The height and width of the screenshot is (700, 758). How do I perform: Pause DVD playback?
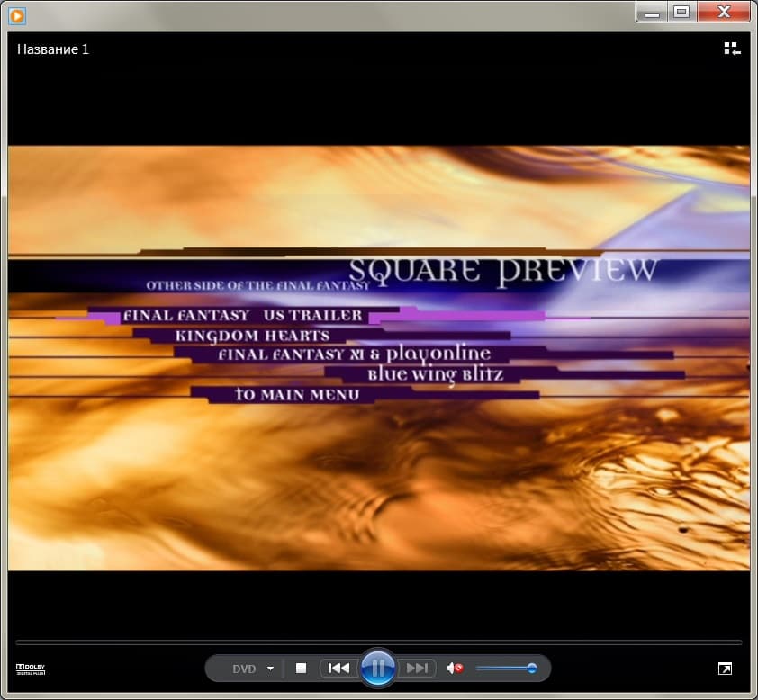click(x=378, y=669)
